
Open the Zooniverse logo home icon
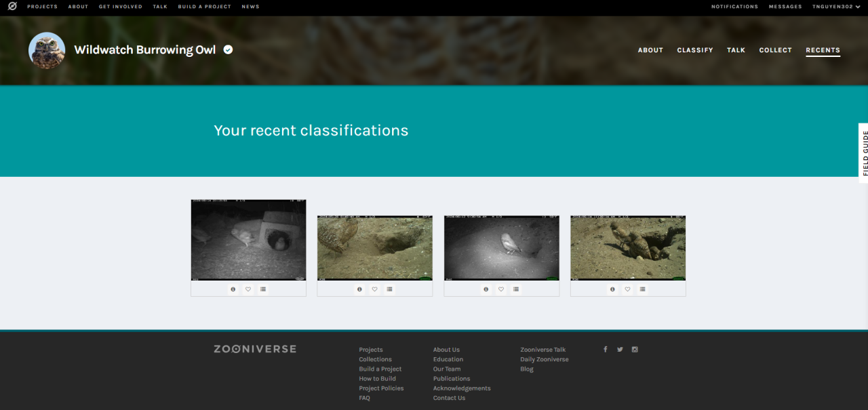point(12,6)
